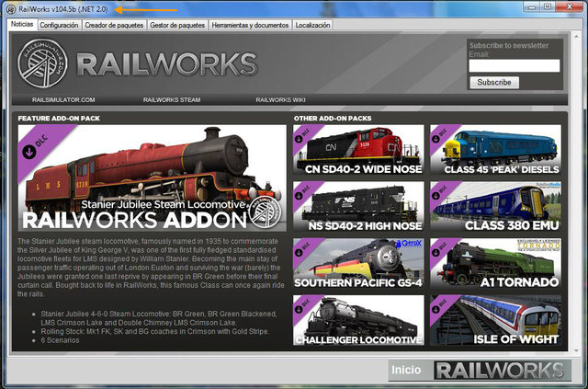
Task: Click the DLC badge on CN SD40-2 tile
Action: pyautogui.click(x=303, y=135)
